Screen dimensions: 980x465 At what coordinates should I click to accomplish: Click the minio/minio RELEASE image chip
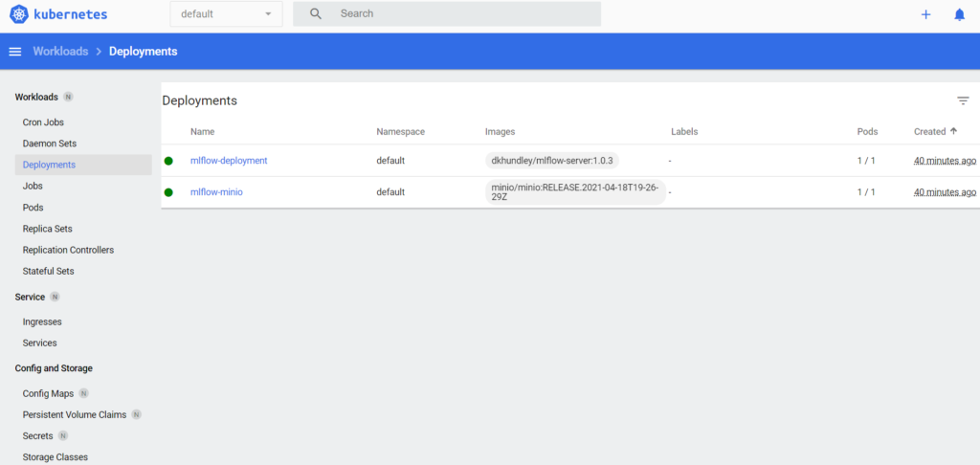point(575,192)
